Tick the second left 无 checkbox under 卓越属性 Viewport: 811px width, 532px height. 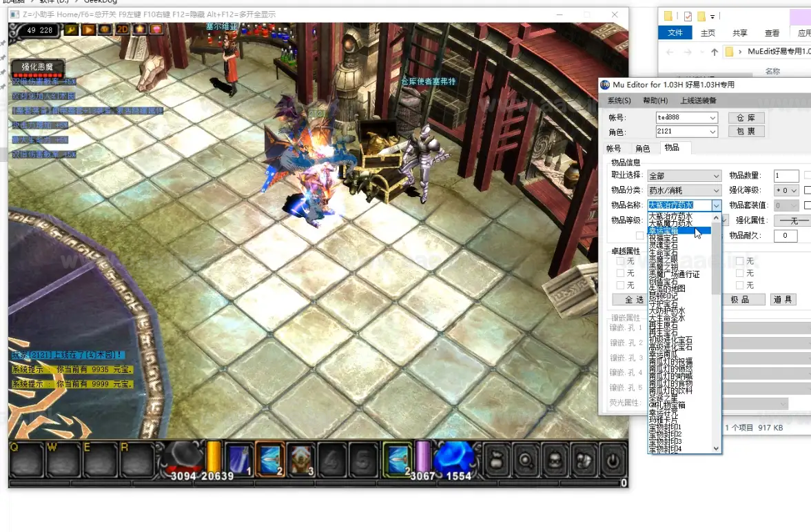tap(620, 274)
